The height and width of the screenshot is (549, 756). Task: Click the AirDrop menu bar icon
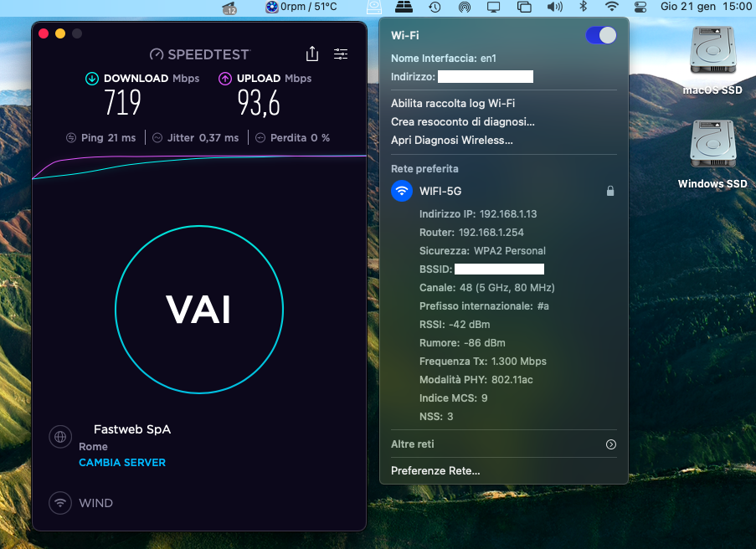pyautogui.click(x=465, y=7)
